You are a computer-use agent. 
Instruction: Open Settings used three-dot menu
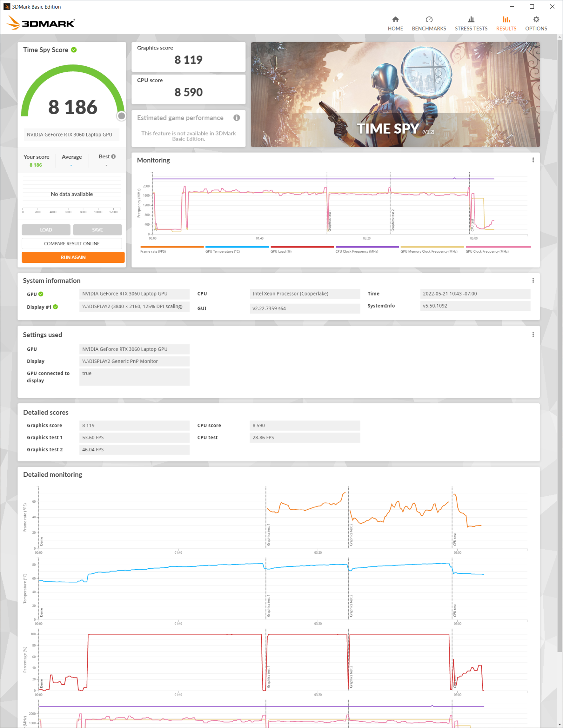coord(533,335)
